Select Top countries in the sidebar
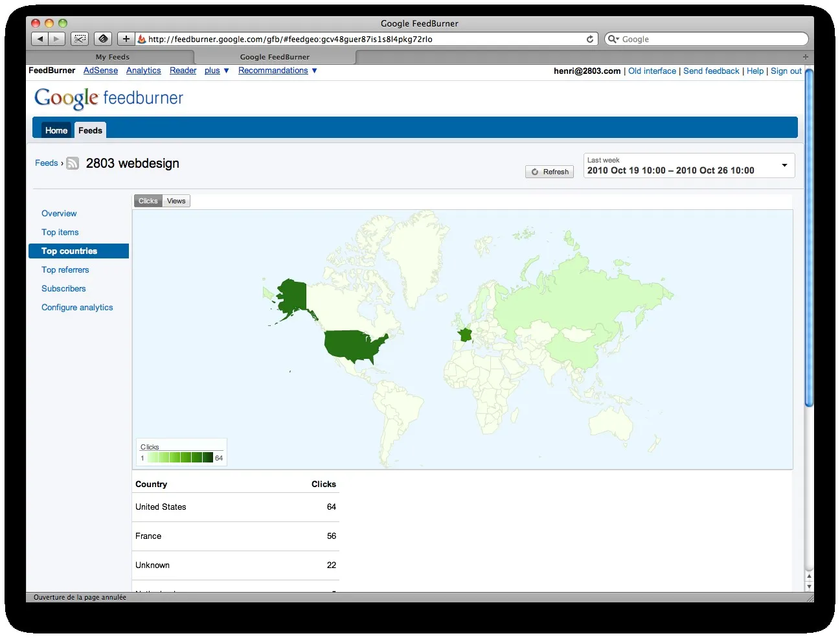 click(x=79, y=251)
